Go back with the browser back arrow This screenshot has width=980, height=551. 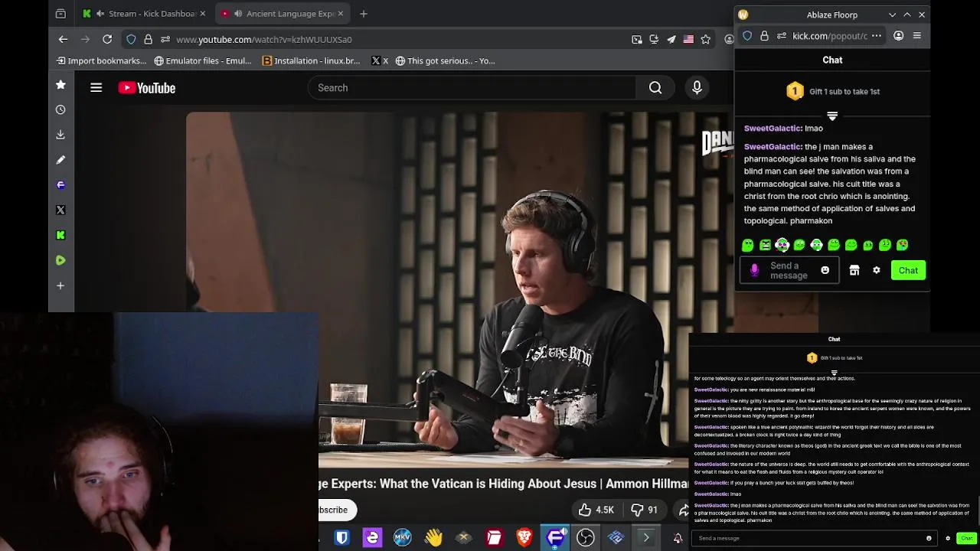pyautogui.click(x=64, y=39)
